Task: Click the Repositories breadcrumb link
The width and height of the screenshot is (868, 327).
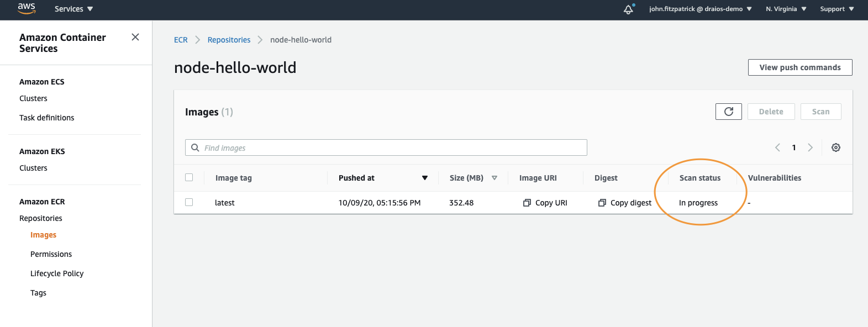Action: pos(229,40)
